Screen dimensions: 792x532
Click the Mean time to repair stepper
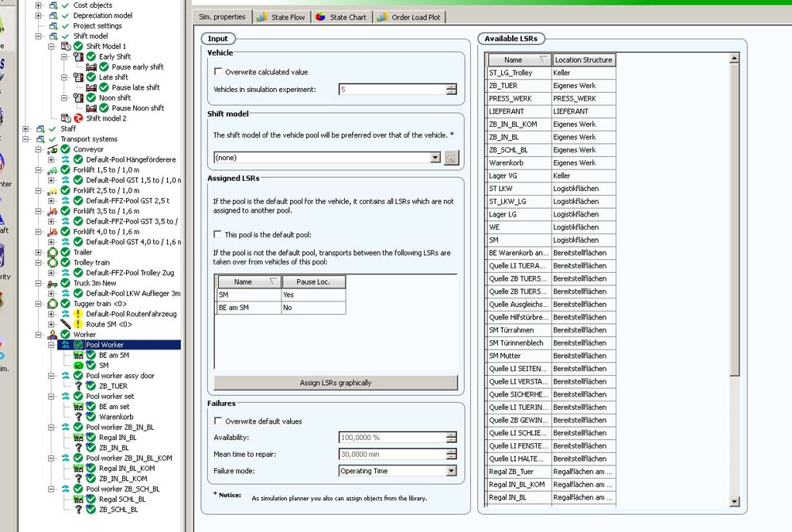[451, 454]
